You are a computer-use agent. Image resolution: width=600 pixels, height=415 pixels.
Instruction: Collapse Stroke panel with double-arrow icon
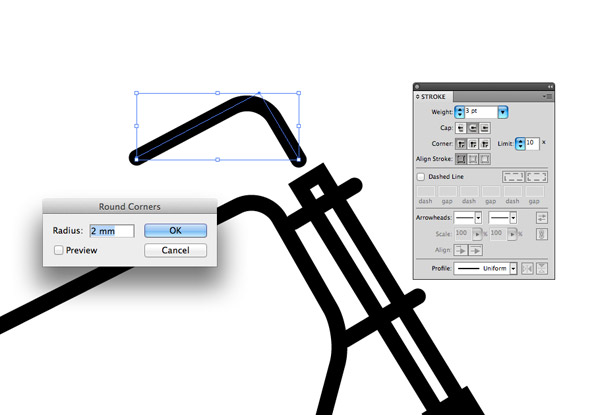550,87
